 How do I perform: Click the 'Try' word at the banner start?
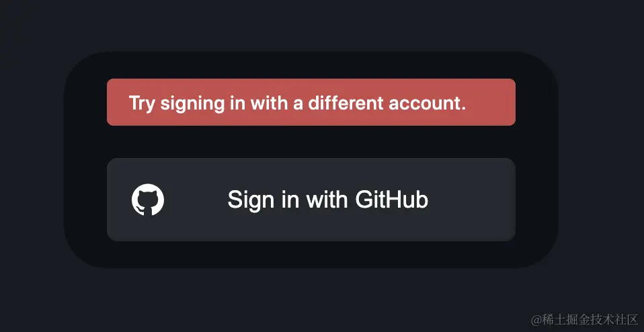click(x=142, y=103)
